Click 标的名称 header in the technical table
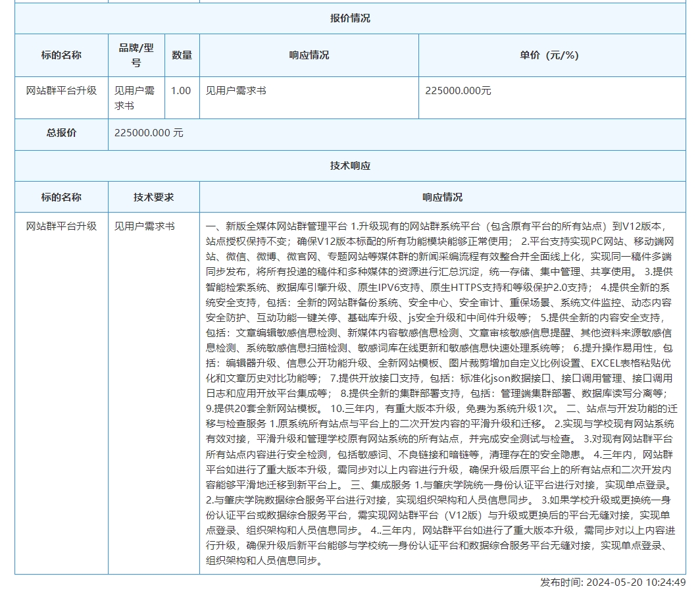Image resolution: width=700 pixels, height=597 pixels. (x=61, y=197)
